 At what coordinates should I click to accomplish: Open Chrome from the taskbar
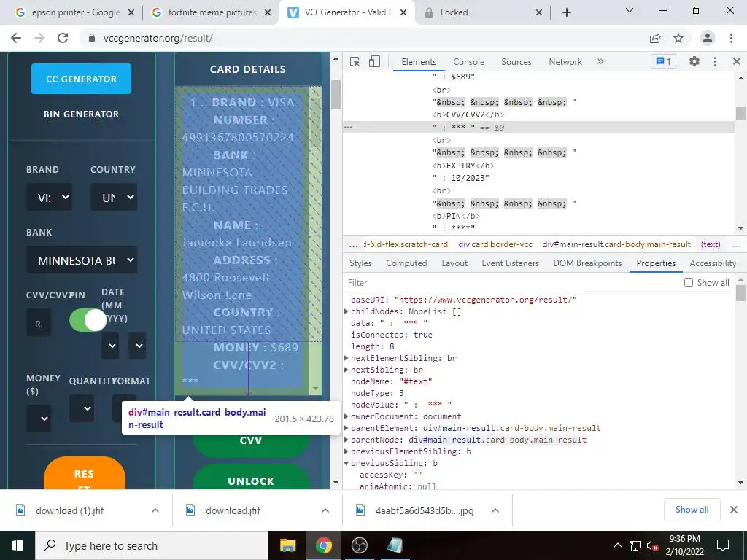[x=323, y=545]
